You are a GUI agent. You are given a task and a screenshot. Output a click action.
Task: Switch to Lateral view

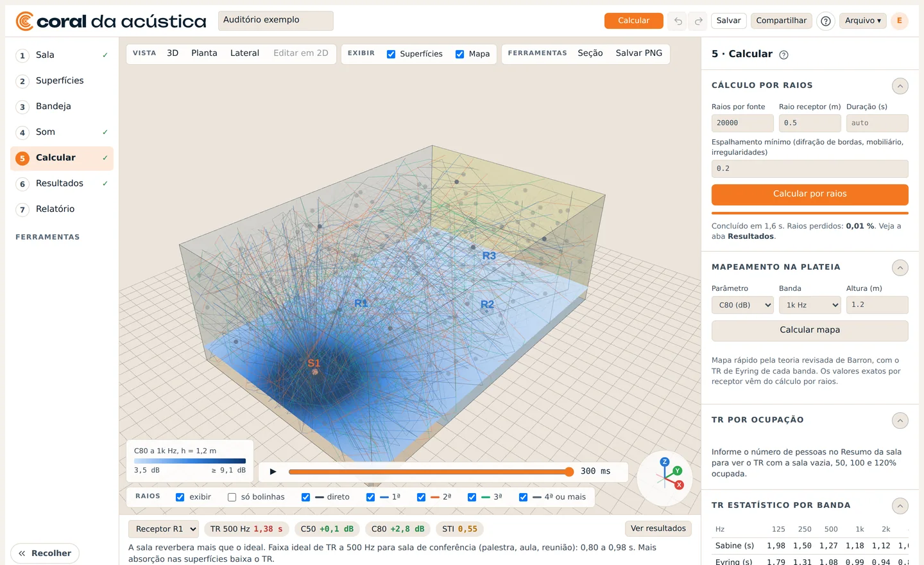[244, 53]
